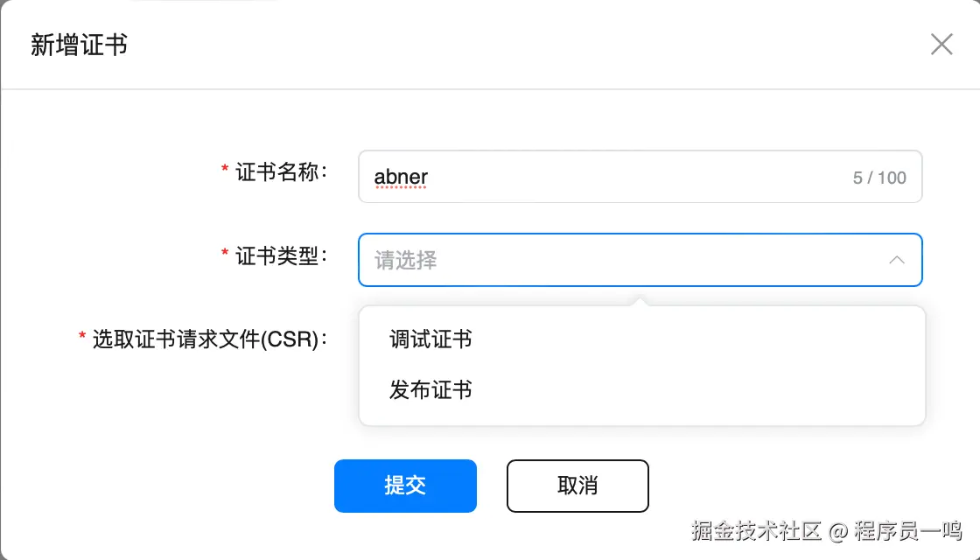
Task: Click the red asterisk beside 证书名称
Action: (x=225, y=171)
